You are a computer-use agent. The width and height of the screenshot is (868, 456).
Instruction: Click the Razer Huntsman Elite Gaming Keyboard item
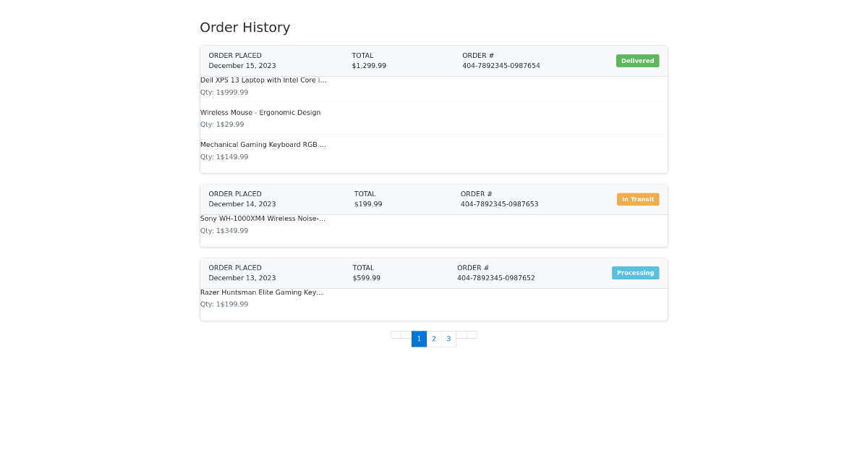click(262, 292)
